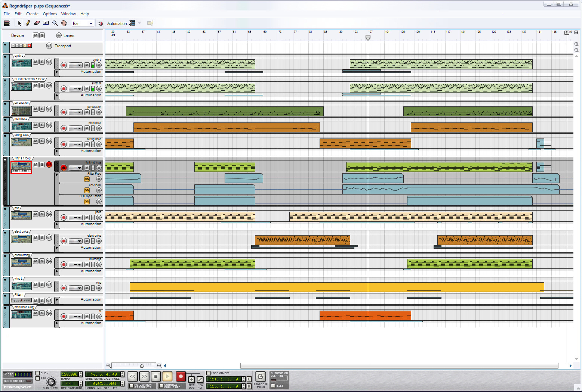Click the Transport track automation icon

(x=49, y=46)
